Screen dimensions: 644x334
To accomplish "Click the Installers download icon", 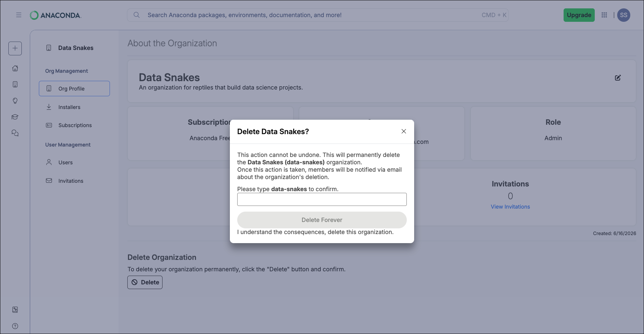I will click(x=49, y=107).
